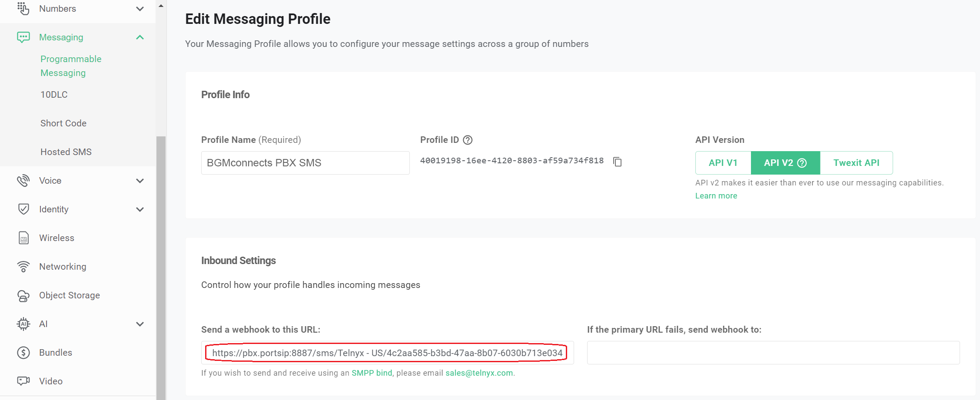The height and width of the screenshot is (400, 980).
Task: Click the Identity shield icon
Action: (23, 209)
